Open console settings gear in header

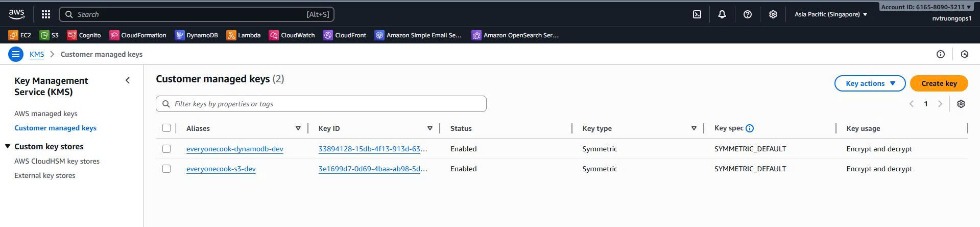[x=773, y=14]
